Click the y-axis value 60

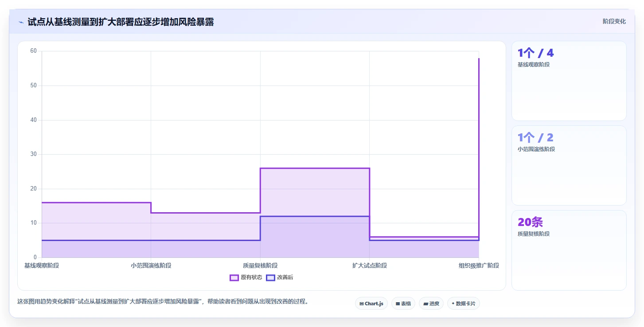33,51
